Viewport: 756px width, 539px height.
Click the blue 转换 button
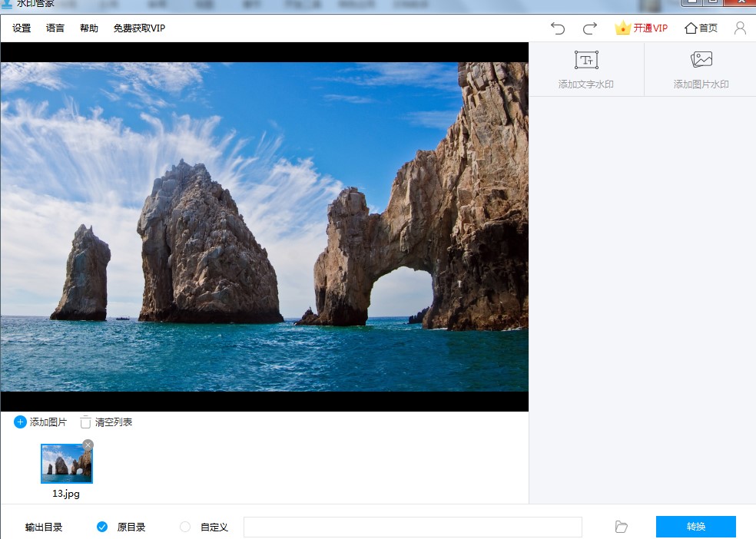pyautogui.click(x=696, y=527)
